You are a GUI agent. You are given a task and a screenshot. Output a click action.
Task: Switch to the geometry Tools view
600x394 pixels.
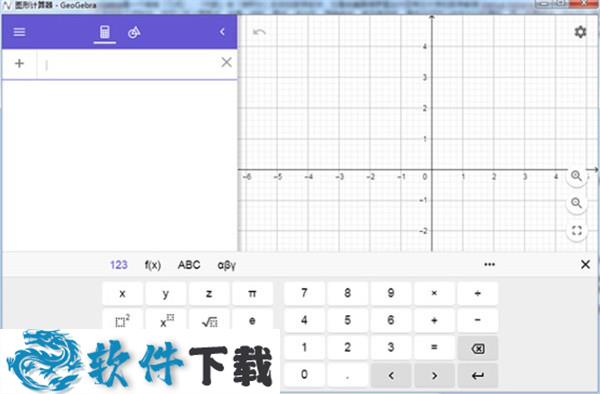134,33
